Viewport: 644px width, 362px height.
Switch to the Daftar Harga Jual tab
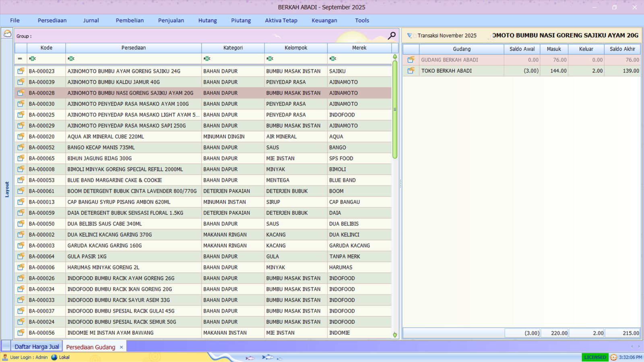37,347
